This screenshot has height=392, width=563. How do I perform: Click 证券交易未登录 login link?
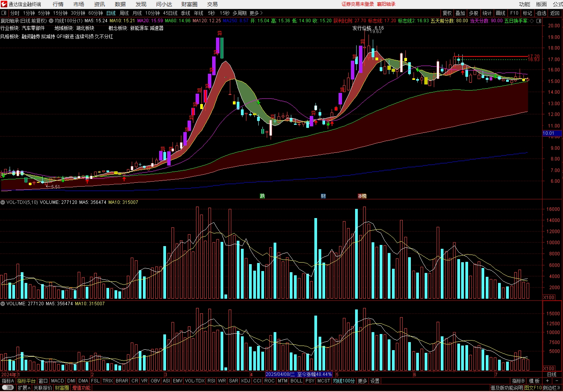pyautogui.click(x=357, y=4)
